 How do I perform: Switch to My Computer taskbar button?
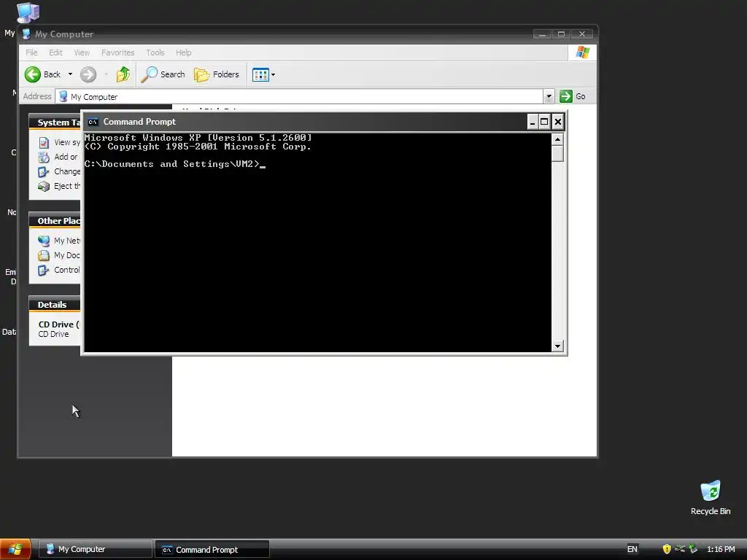tap(95, 549)
